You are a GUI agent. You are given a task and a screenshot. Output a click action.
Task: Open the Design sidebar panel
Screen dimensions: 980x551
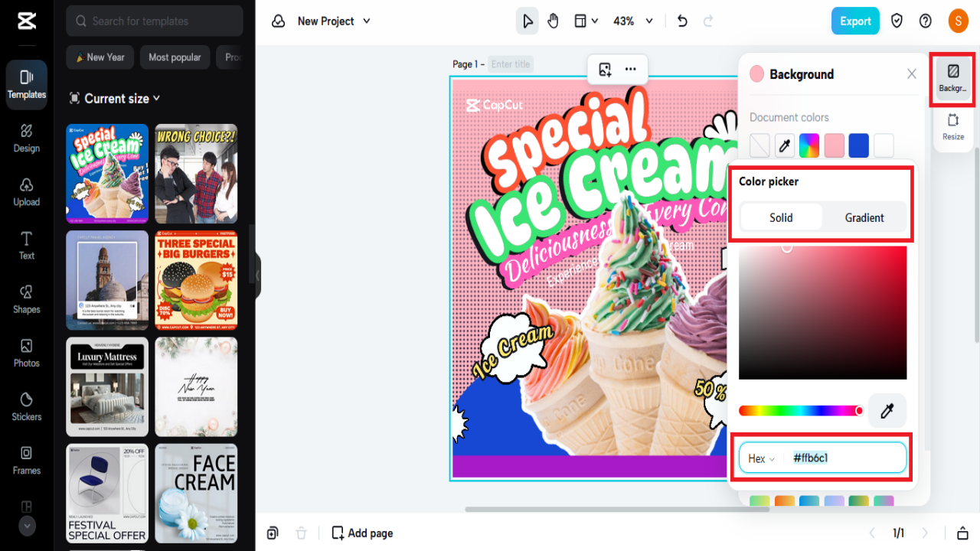[x=27, y=139]
